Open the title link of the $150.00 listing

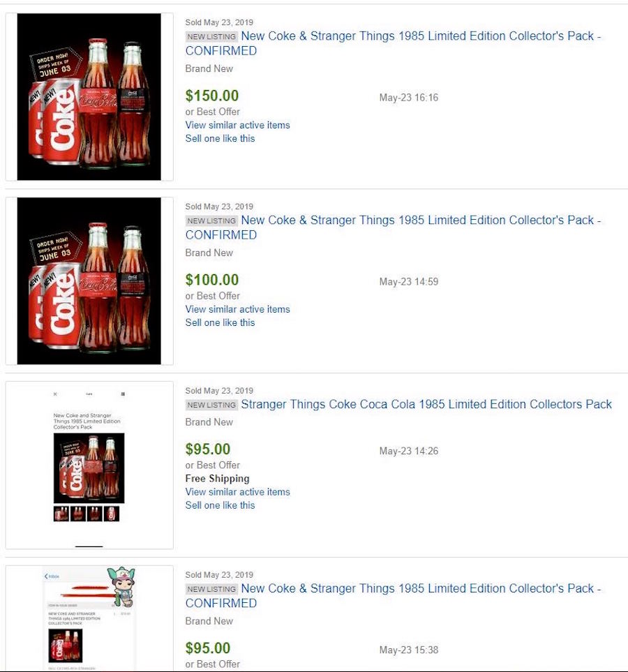392,43
